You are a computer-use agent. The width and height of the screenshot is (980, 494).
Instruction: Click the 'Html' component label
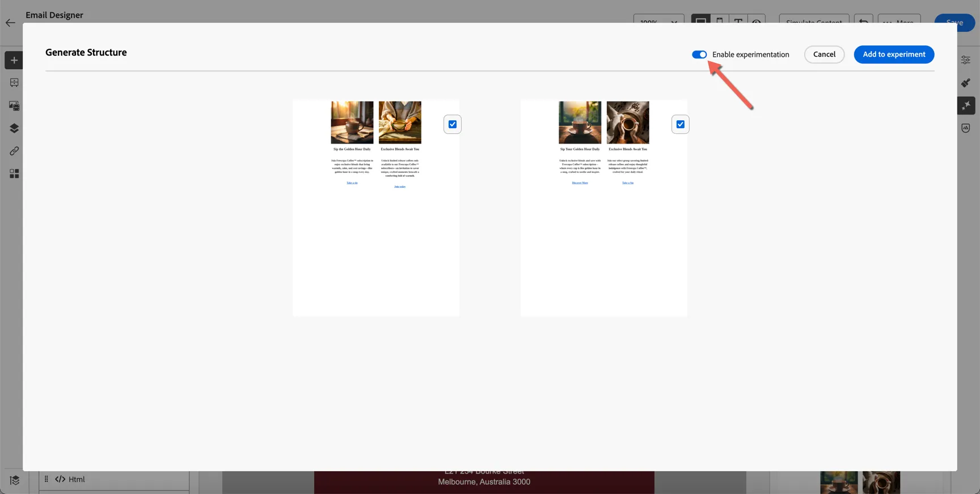click(x=77, y=479)
